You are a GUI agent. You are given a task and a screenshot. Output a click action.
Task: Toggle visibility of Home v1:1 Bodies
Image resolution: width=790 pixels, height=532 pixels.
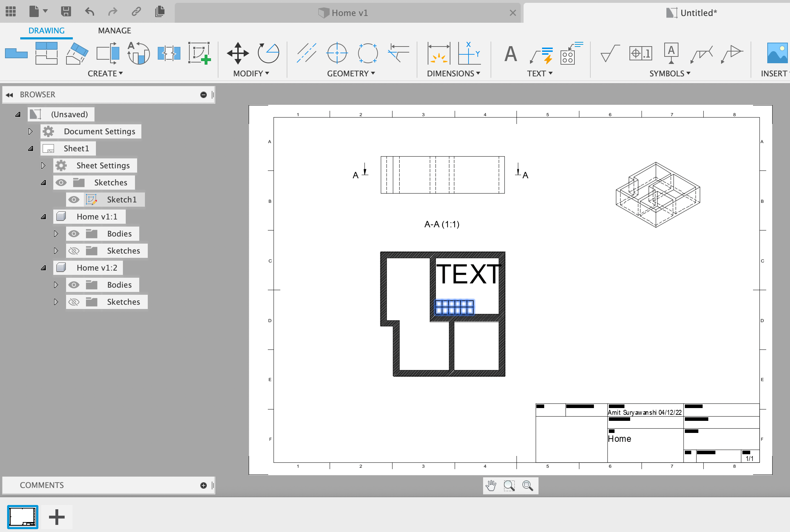(x=74, y=234)
